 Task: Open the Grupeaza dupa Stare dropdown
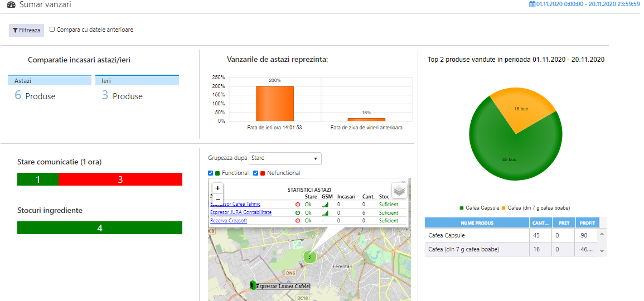pos(285,158)
